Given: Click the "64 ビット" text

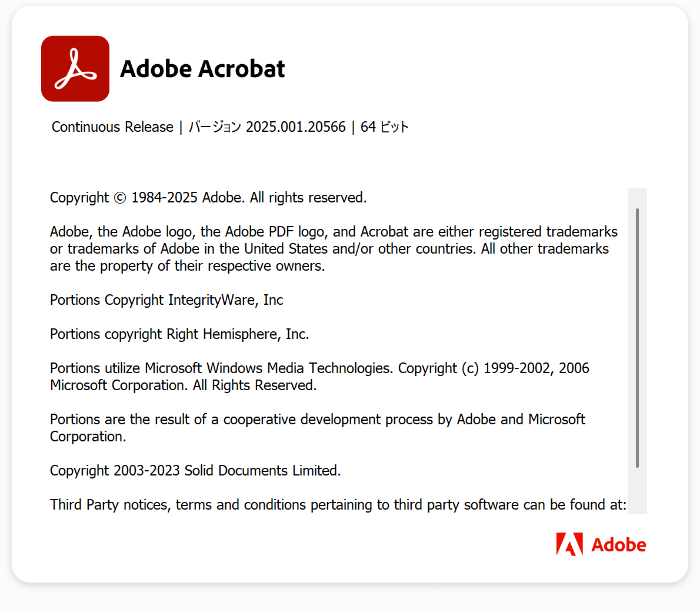Looking at the screenshot, I should [384, 127].
